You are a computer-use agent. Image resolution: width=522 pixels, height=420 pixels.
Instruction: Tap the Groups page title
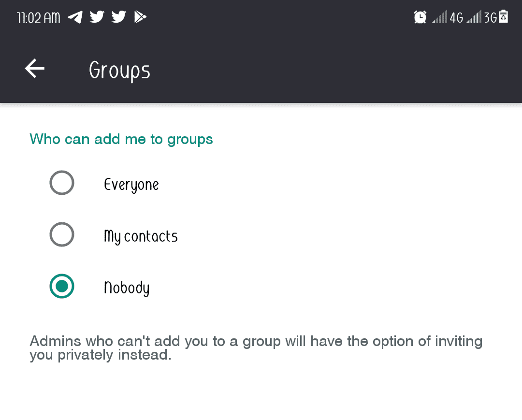119,71
